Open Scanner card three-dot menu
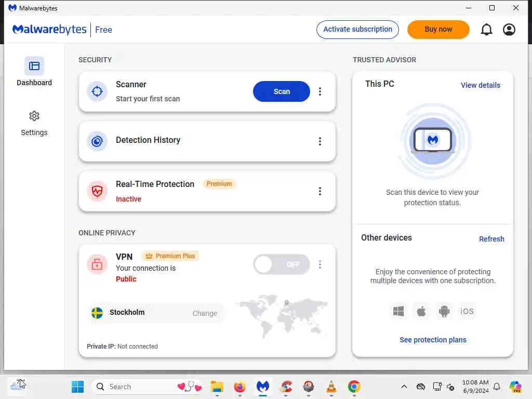This screenshot has width=532, height=399. (x=320, y=91)
